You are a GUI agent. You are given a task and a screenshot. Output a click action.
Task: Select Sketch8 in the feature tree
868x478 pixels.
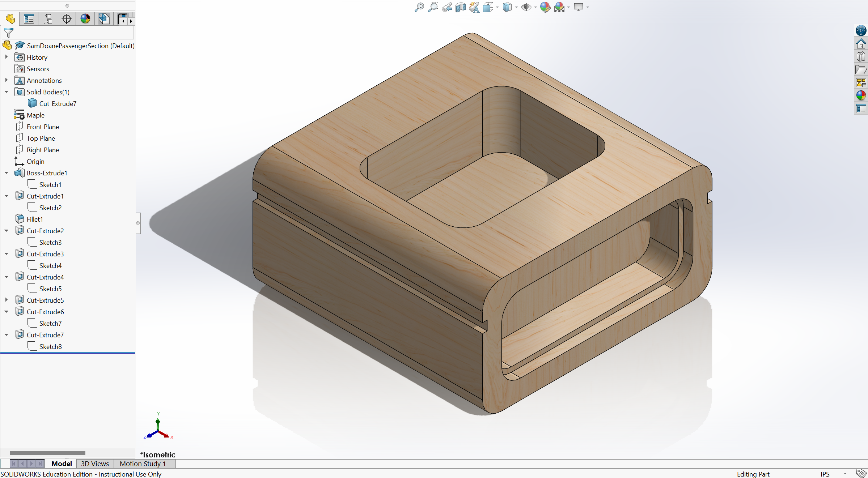pos(50,346)
